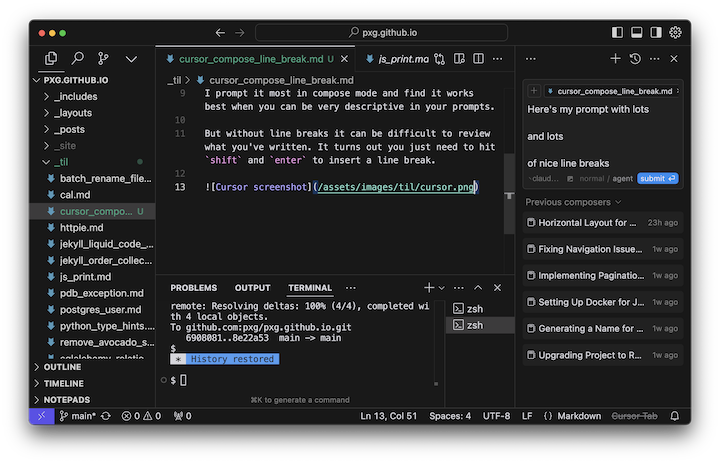Create a new terminal with plus
Viewport: 720px width, 463px height.
429,288
